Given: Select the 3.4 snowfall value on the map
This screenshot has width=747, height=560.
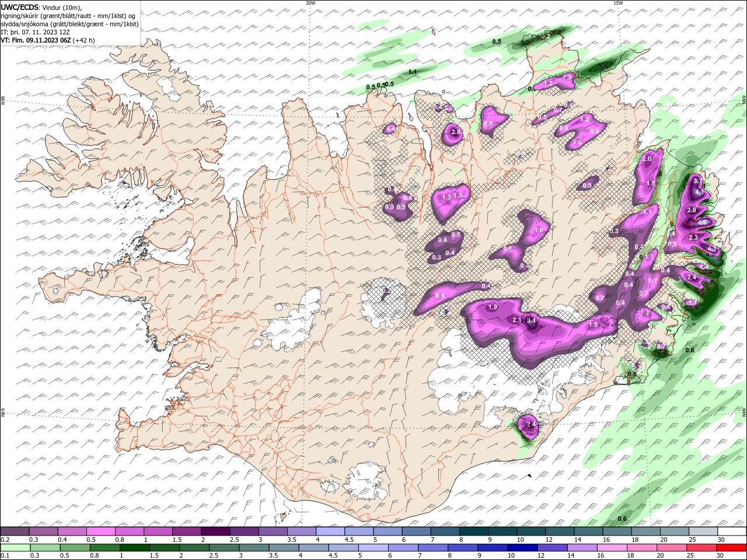Looking at the screenshot, I should pos(531,320).
